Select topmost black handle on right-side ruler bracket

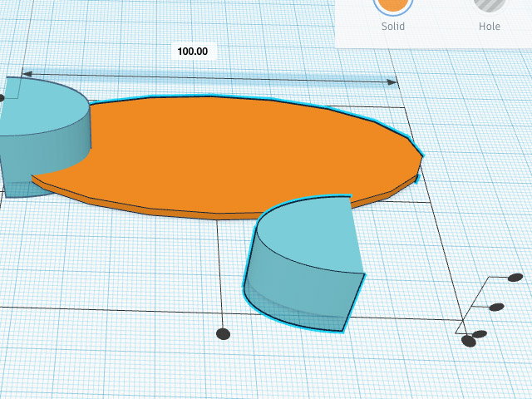point(516,276)
